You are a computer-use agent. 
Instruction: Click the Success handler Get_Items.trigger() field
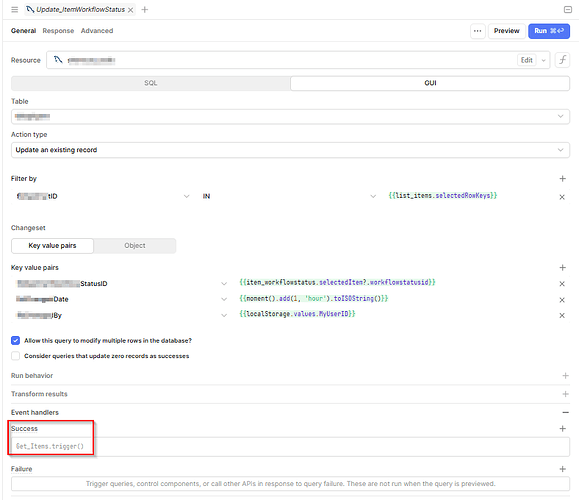(x=290, y=446)
